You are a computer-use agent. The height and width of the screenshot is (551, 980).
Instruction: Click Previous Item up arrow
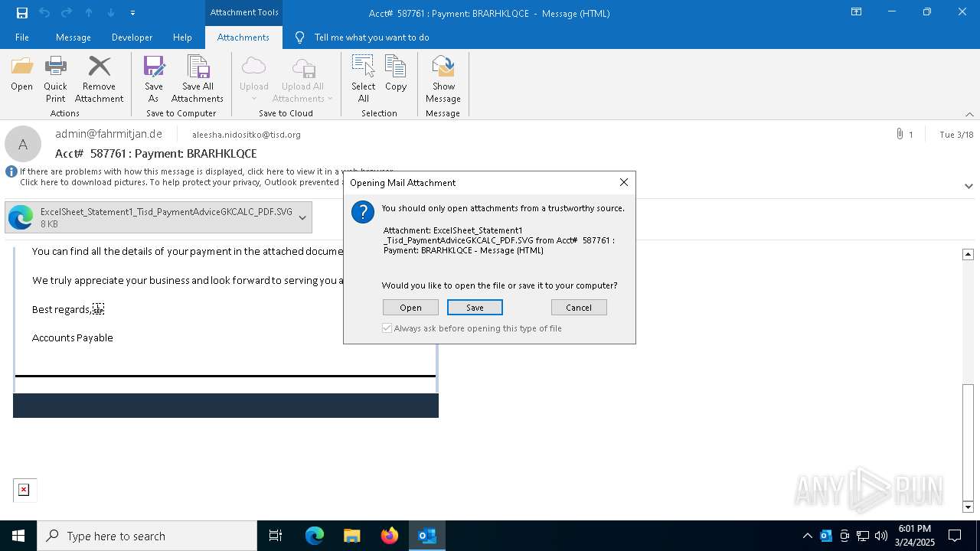89,12
